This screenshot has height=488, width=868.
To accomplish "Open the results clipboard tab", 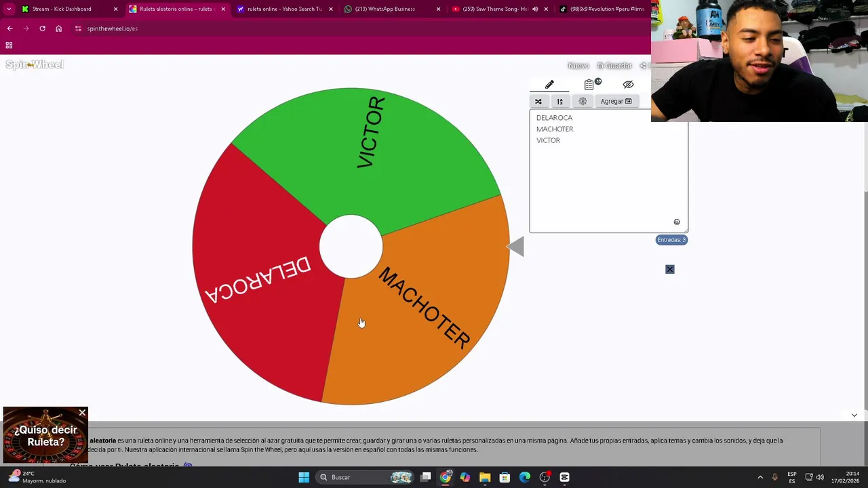I will point(590,84).
